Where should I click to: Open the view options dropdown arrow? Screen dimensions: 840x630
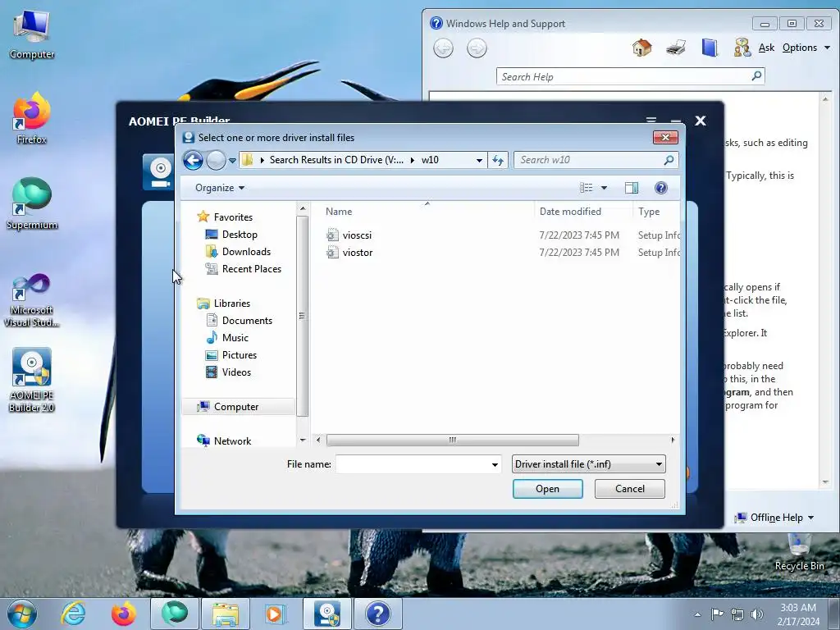604,188
